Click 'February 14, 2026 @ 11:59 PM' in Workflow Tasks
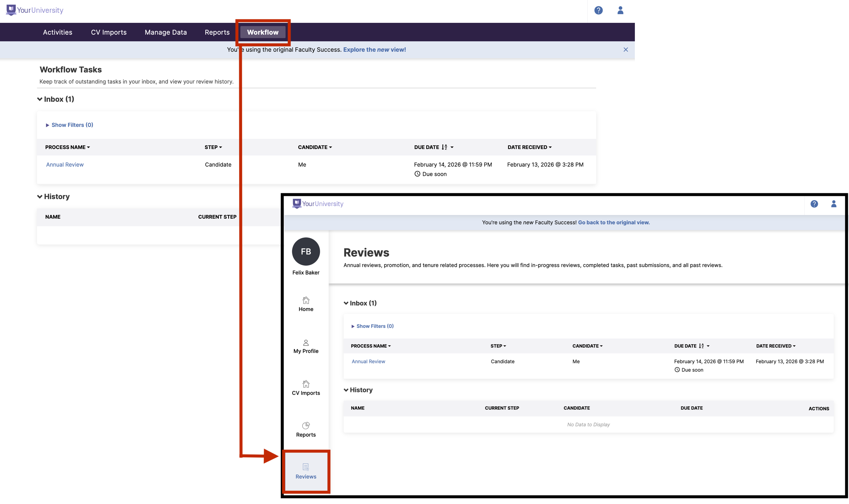 pyautogui.click(x=453, y=165)
